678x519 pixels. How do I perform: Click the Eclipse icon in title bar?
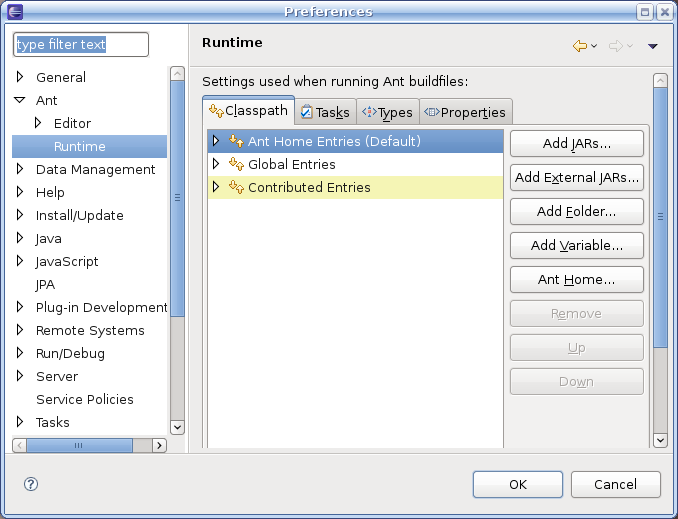tap(15, 12)
